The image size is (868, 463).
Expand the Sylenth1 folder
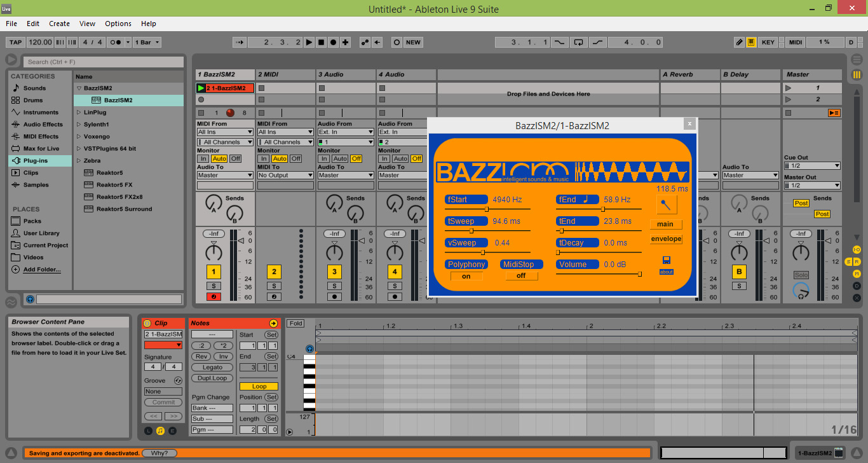pos(79,125)
